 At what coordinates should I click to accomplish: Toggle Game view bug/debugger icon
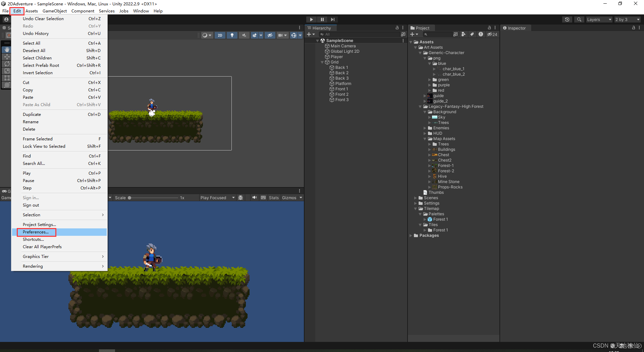(240, 198)
